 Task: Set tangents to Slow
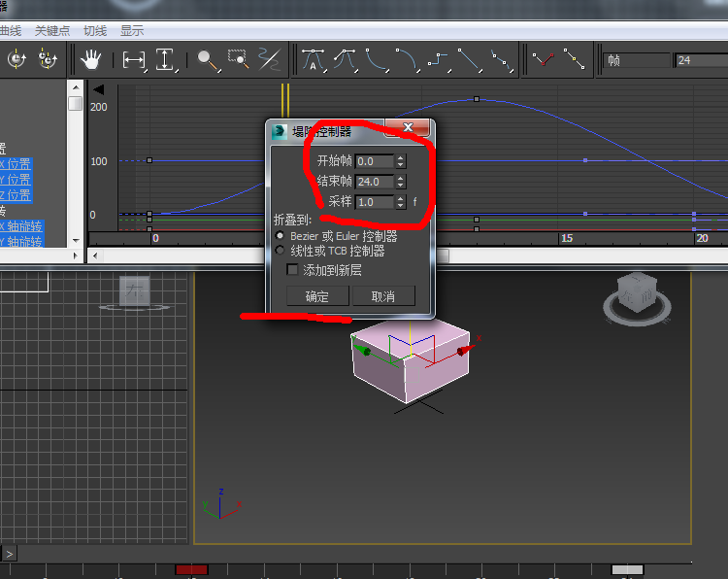pos(407,60)
